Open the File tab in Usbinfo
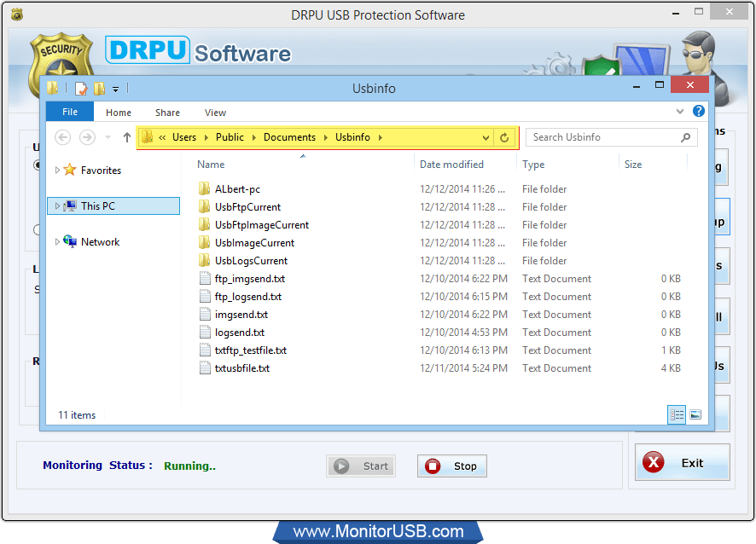Screen dimensions: 756x544 70,112
